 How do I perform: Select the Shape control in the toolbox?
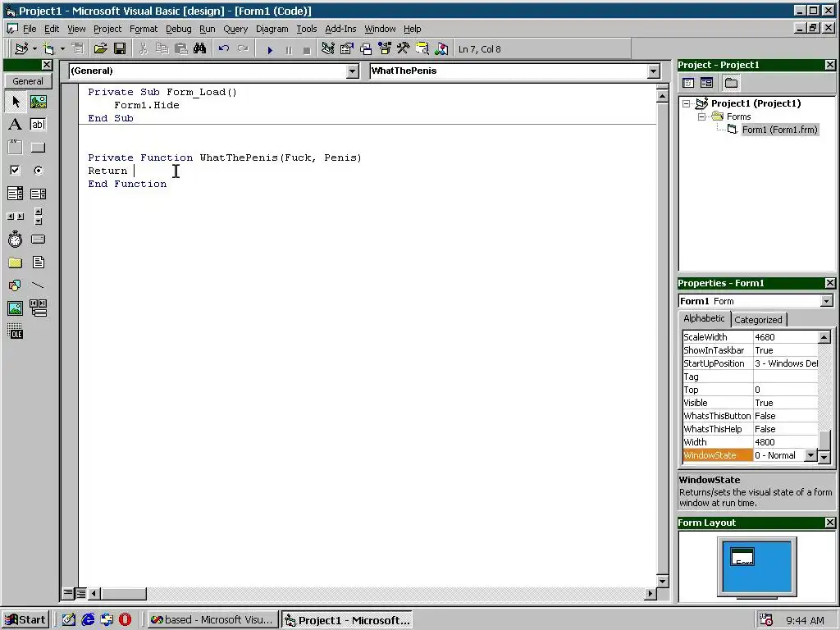click(16, 285)
